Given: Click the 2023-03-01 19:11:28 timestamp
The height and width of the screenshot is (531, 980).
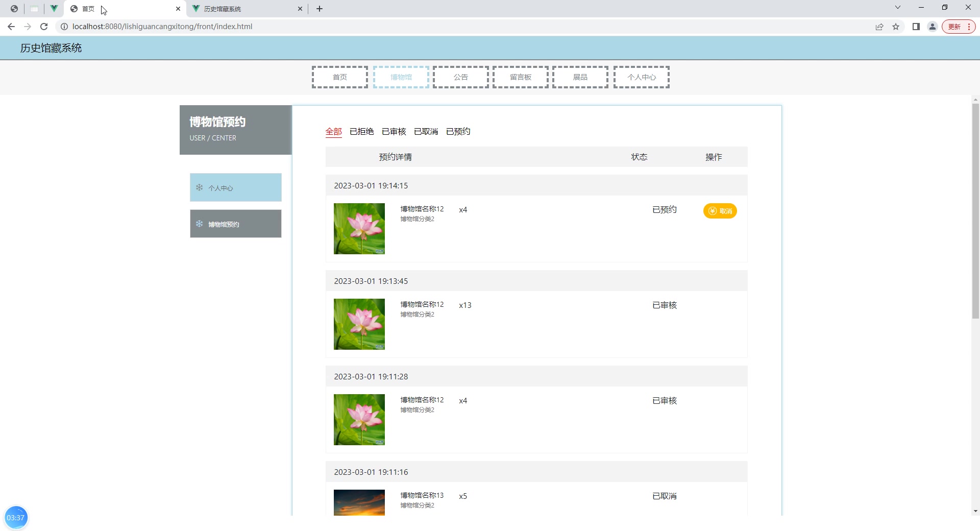Looking at the screenshot, I should [x=371, y=377].
